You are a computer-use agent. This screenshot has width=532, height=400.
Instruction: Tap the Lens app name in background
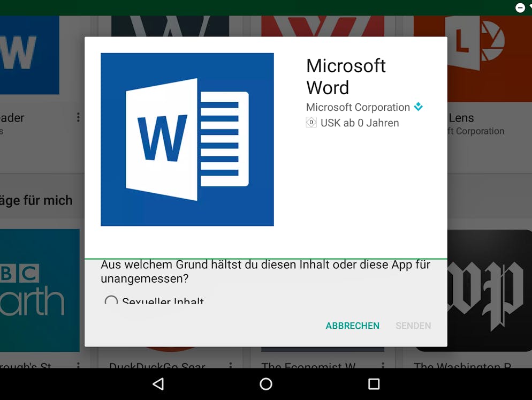pos(461,118)
